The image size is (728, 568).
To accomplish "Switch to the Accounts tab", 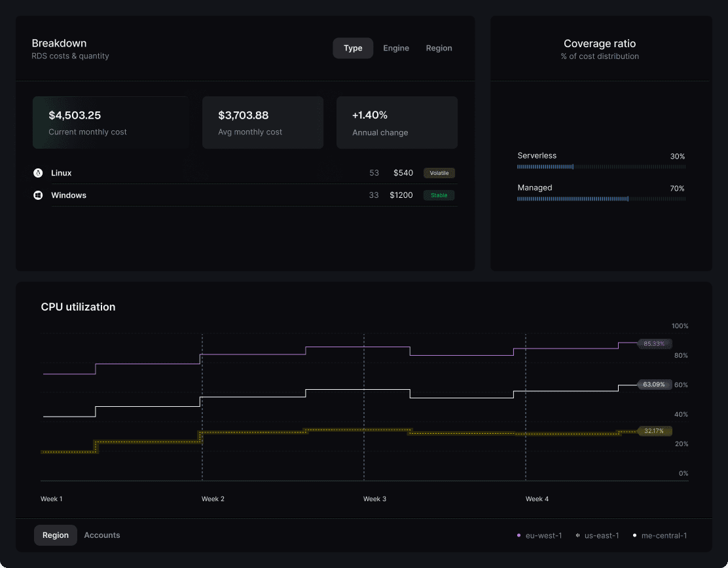I will pos(101,535).
